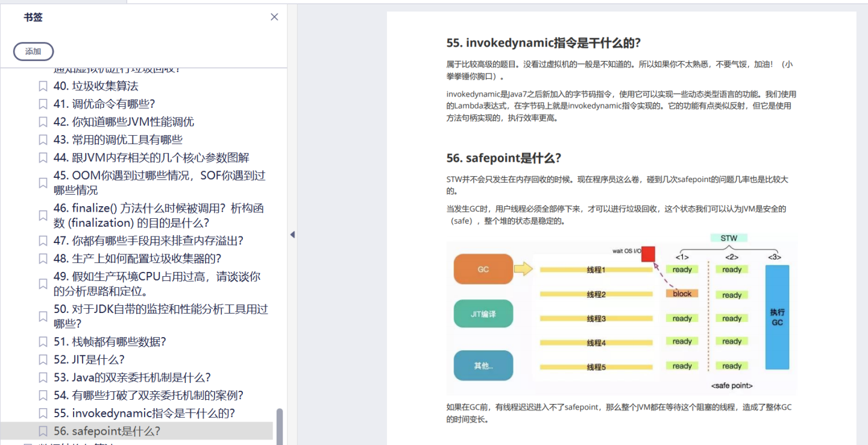
Task: Click the bookmark icon next to 41. 调优命令有哪些?
Action: [43, 104]
